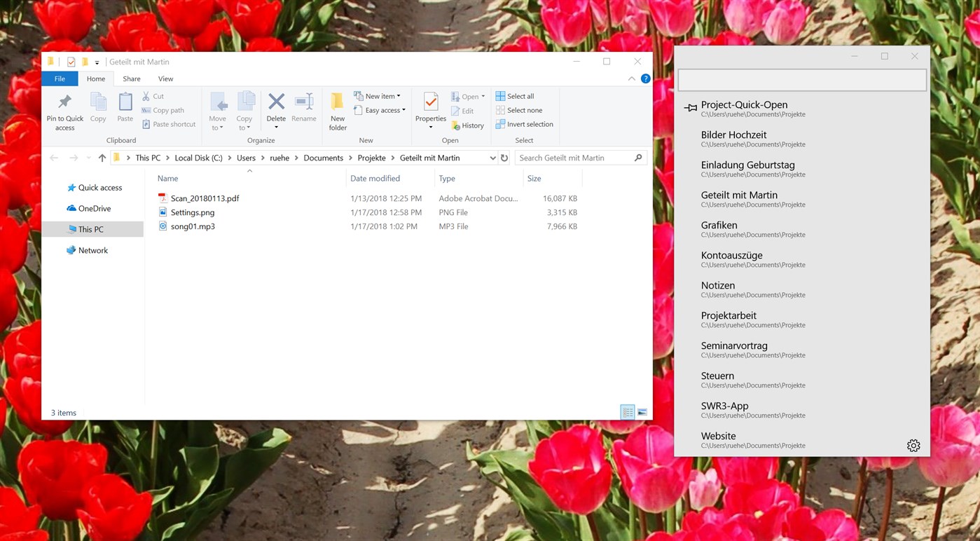The image size is (980, 541).
Task: Switch to the Share ribbon tab
Action: (131, 78)
